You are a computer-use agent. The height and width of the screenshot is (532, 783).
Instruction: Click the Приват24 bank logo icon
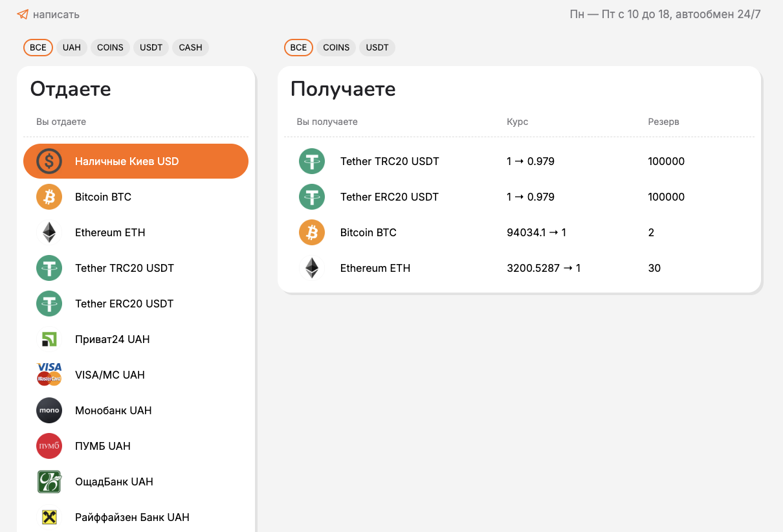click(x=49, y=339)
